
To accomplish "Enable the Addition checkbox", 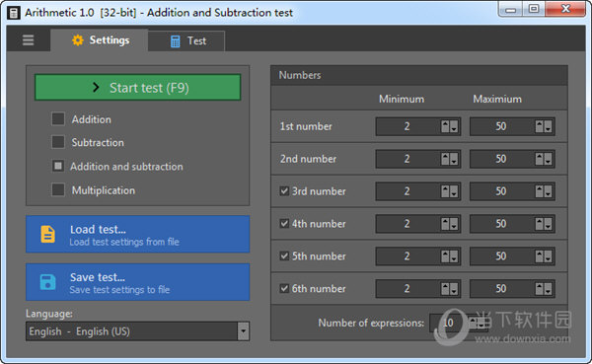I will point(58,118).
